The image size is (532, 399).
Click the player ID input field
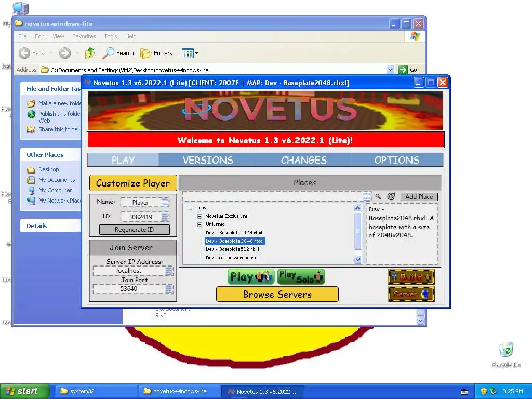point(144,217)
